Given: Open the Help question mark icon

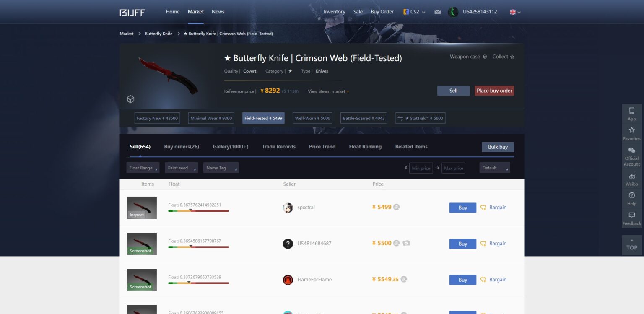Looking at the screenshot, I should (631, 195).
